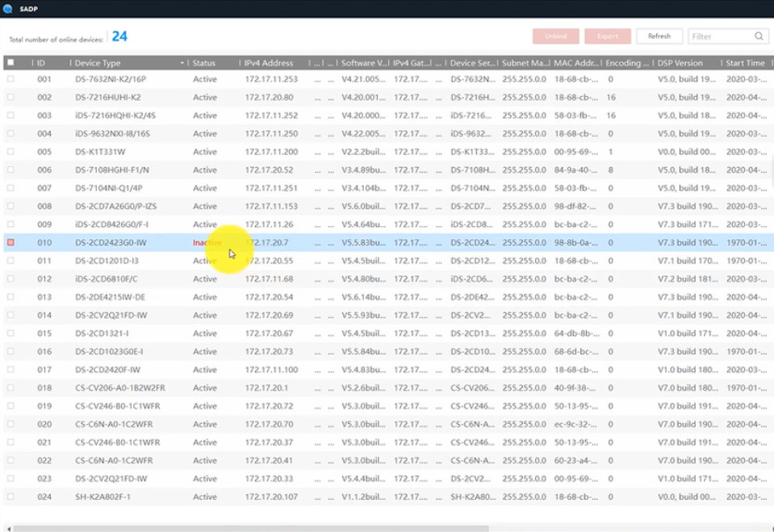This screenshot has height=532, width=774.
Task: Click ID 014 in the table
Action: coord(44,315)
